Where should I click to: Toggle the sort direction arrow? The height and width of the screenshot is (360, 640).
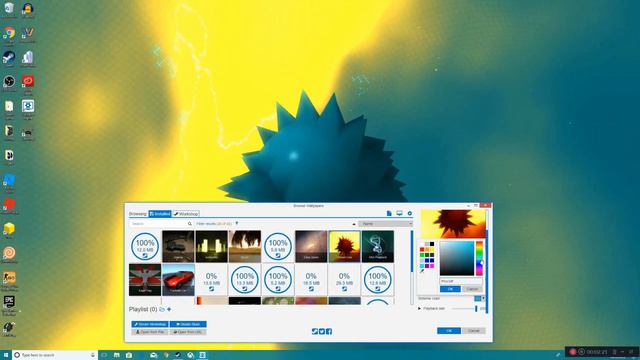(354, 224)
